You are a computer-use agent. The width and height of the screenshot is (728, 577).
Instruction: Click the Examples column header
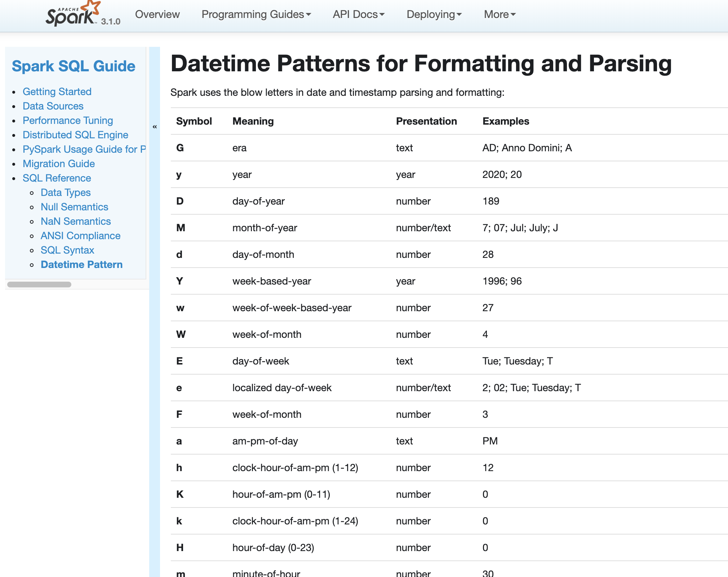pyautogui.click(x=506, y=121)
